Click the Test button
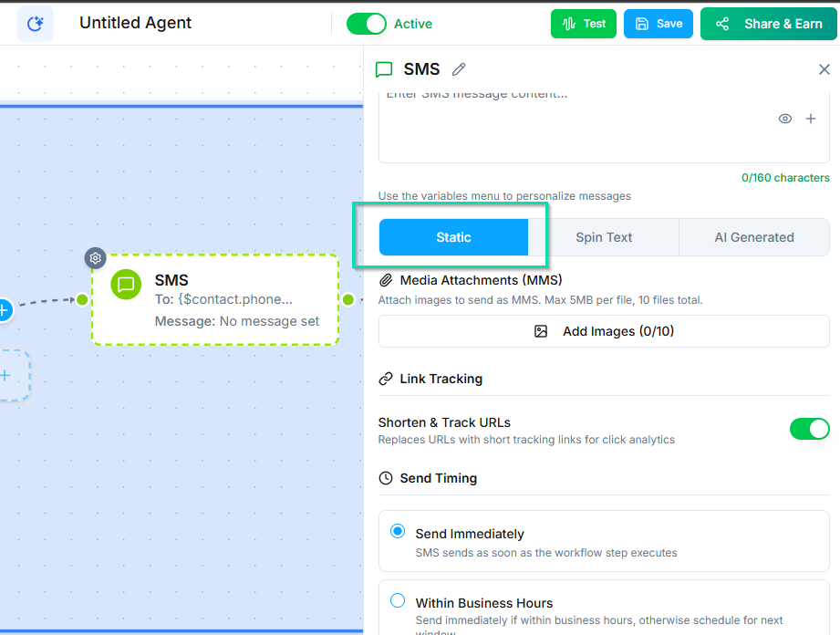This screenshot has width=840, height=635. [x=584, y=24]
